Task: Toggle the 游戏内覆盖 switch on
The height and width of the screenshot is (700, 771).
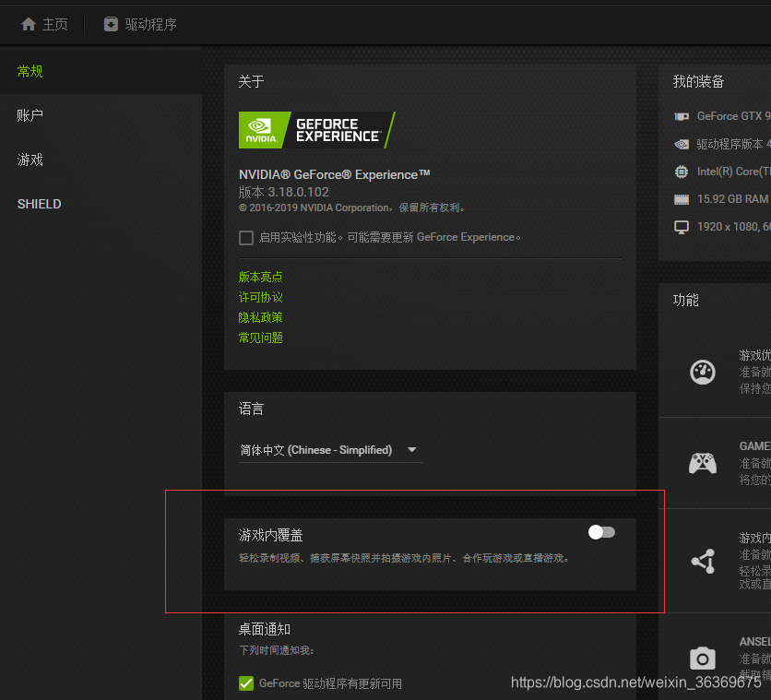Action: 601,532
